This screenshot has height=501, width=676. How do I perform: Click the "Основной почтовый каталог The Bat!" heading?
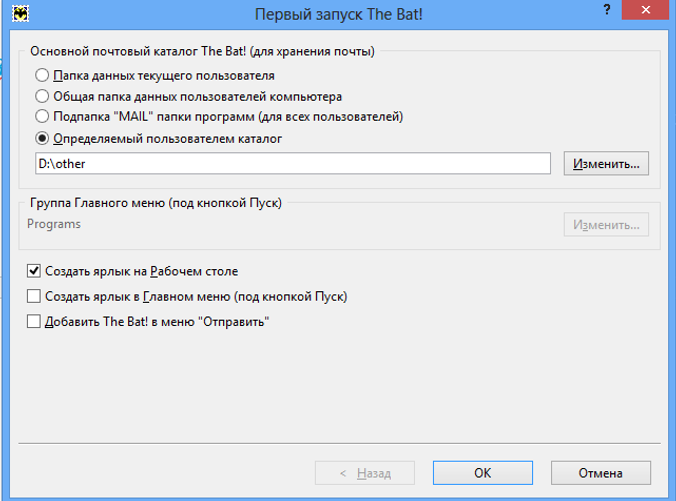[x=202, y=50]
